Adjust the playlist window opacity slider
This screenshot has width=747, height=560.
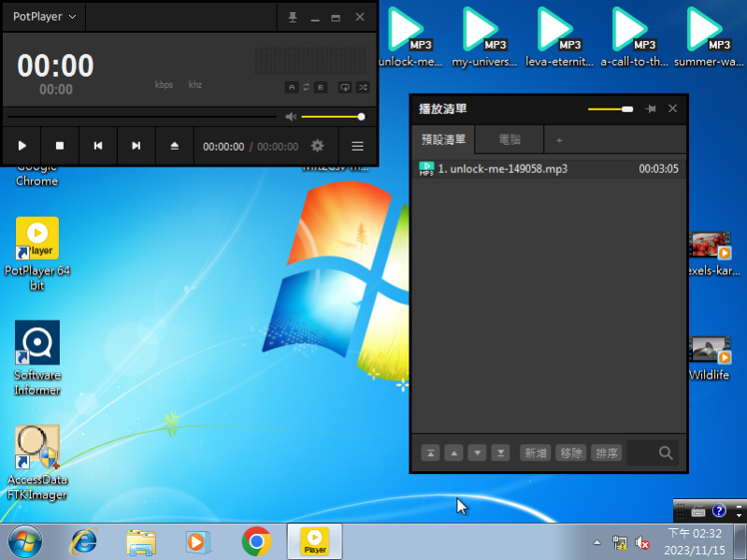[611, 109]
